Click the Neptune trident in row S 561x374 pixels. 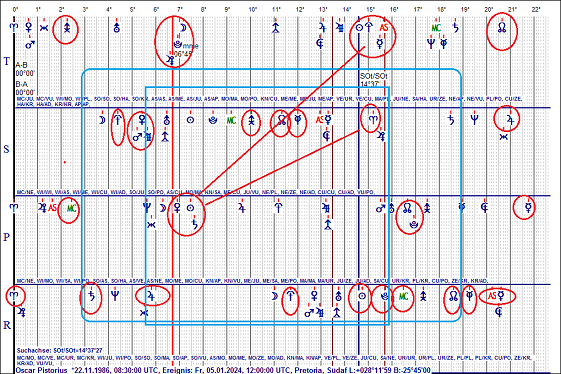pyautogui.click(x=474, y=120)
